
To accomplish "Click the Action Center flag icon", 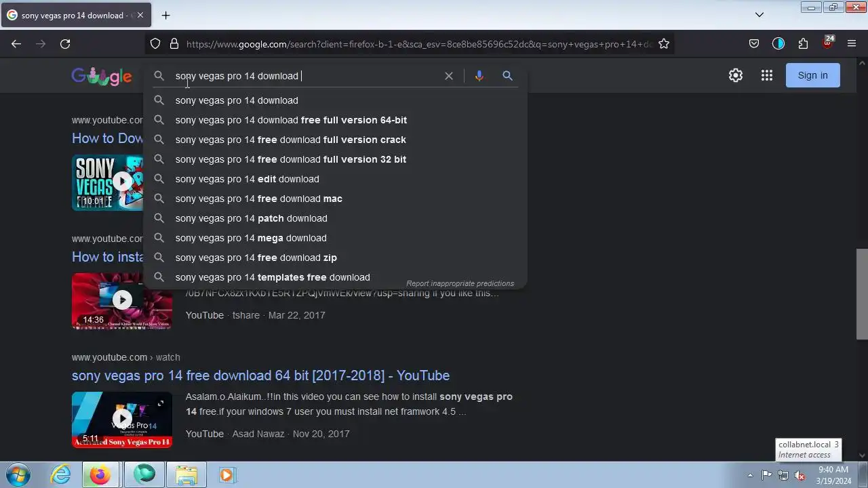I will (x=766, y=475).
